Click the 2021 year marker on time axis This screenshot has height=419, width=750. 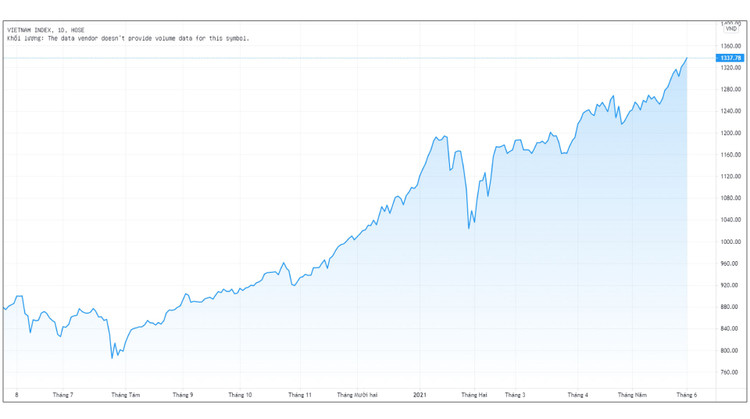(x=420, y=395)
